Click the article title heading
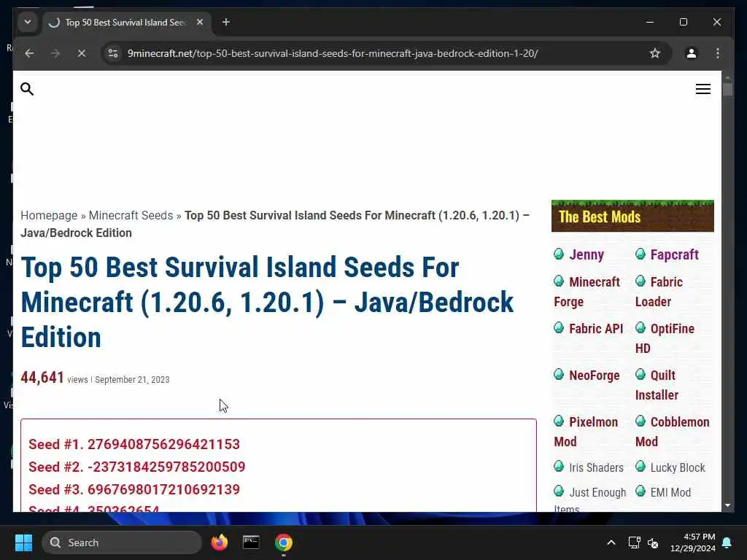 (267, 303)
